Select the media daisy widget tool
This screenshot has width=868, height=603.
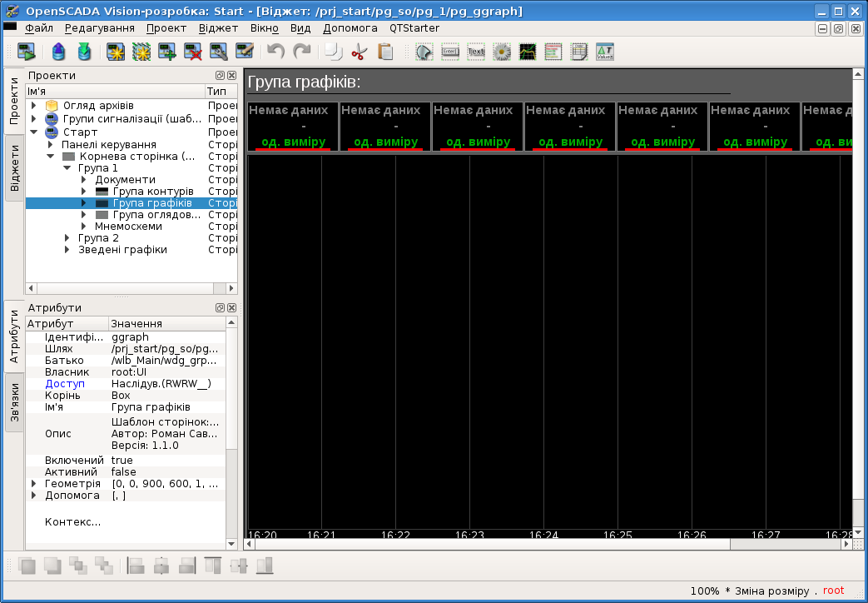[502, 52]
